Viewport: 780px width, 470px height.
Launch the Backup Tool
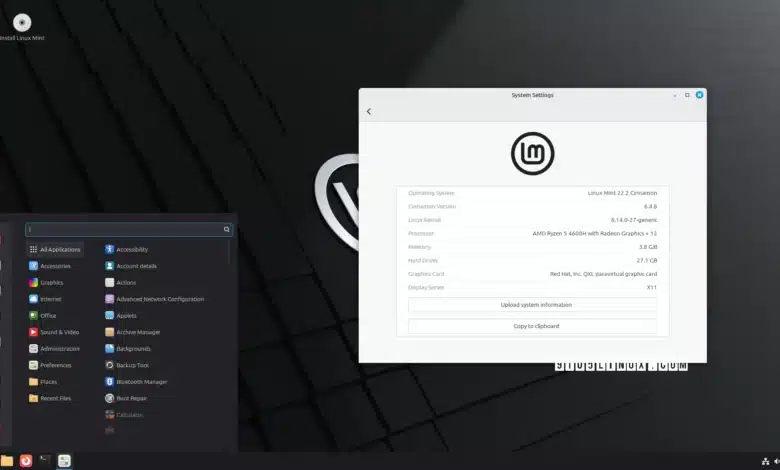127,365
